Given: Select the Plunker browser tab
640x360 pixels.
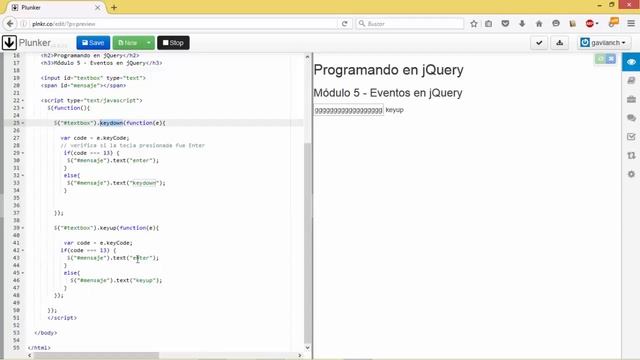Looking at the screenshot, I should pyautogui.click(x=56, y=7).
